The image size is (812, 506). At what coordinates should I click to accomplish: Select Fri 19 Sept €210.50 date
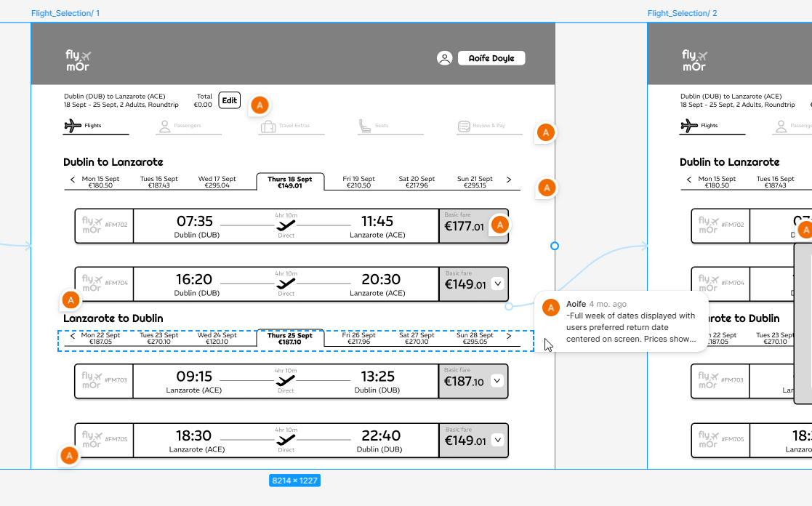point(358,182)
